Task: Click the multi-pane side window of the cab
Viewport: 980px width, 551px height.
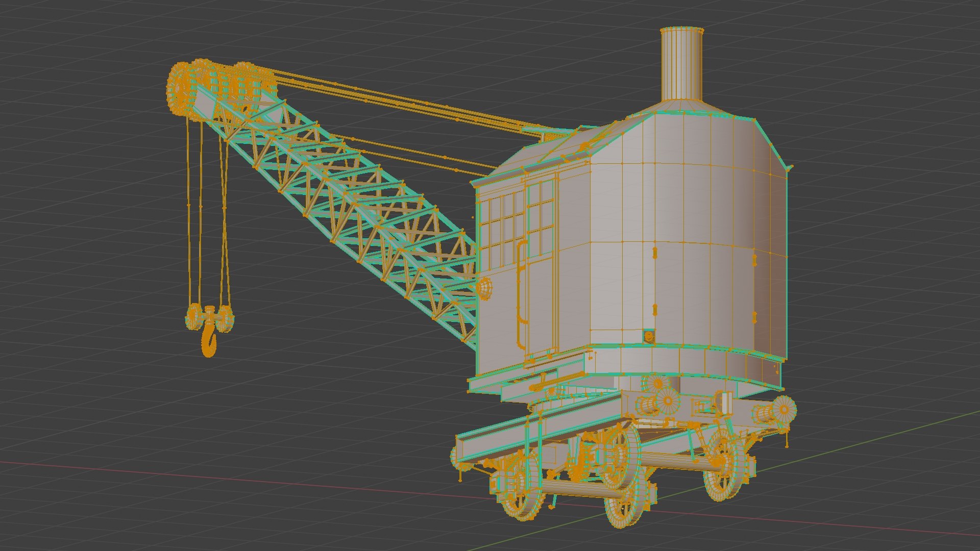Action: click(x=502, y=231)
